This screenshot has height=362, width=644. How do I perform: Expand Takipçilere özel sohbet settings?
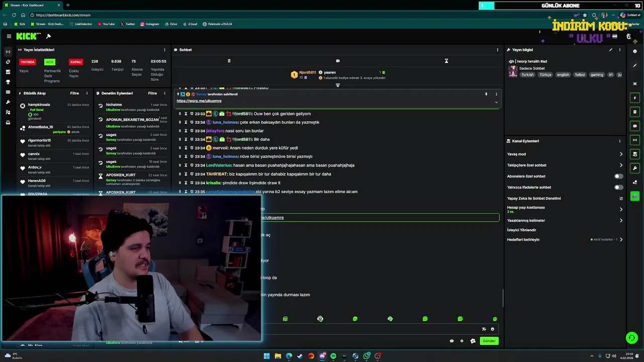[621, 165]
